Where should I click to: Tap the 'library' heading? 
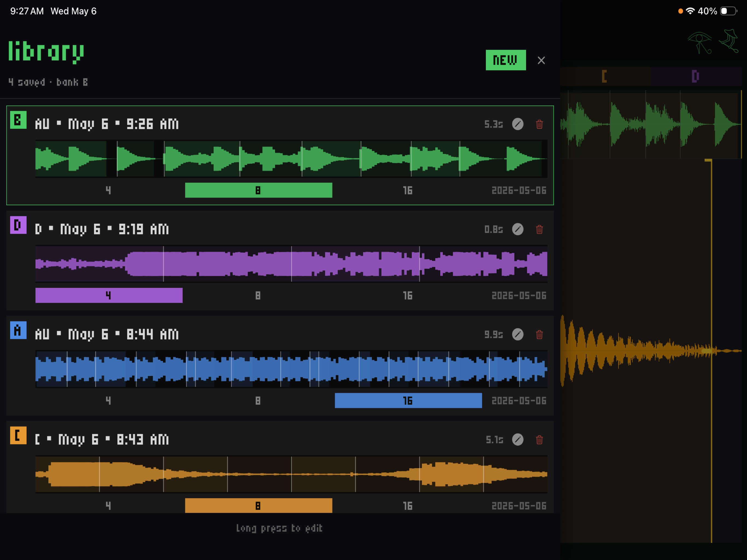tap(46, 52)
